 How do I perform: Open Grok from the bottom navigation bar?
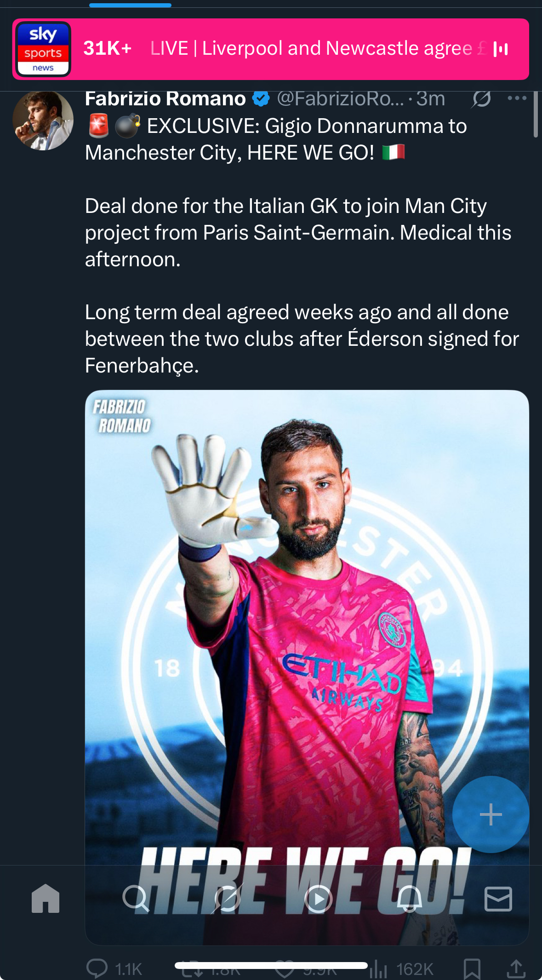point(227,898)
